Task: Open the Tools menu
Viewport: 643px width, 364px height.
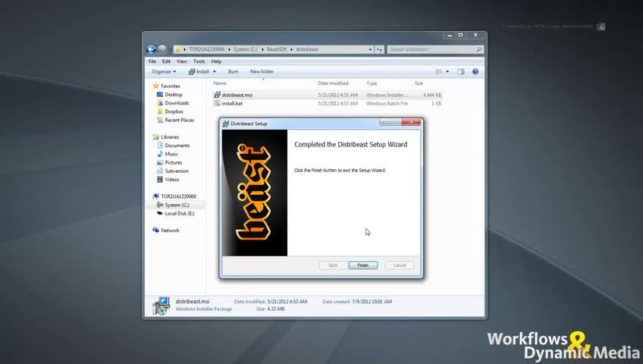Action: click(199, 61)
